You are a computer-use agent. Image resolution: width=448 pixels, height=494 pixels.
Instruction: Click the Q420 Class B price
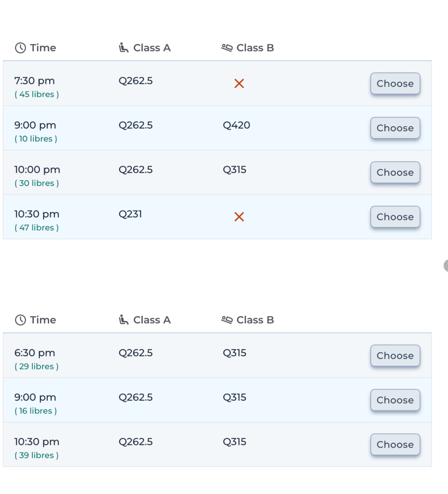(x=237, y=126)
